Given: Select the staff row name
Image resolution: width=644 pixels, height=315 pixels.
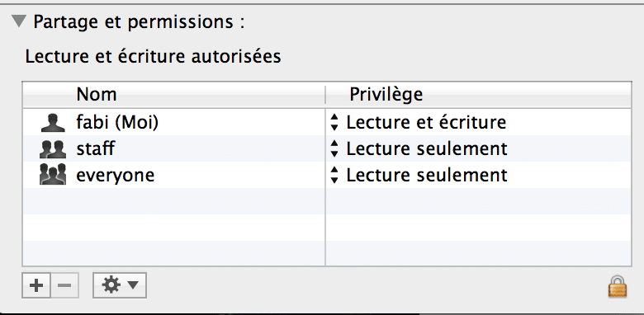Looking at the screenshot, I should pos(95,148).
